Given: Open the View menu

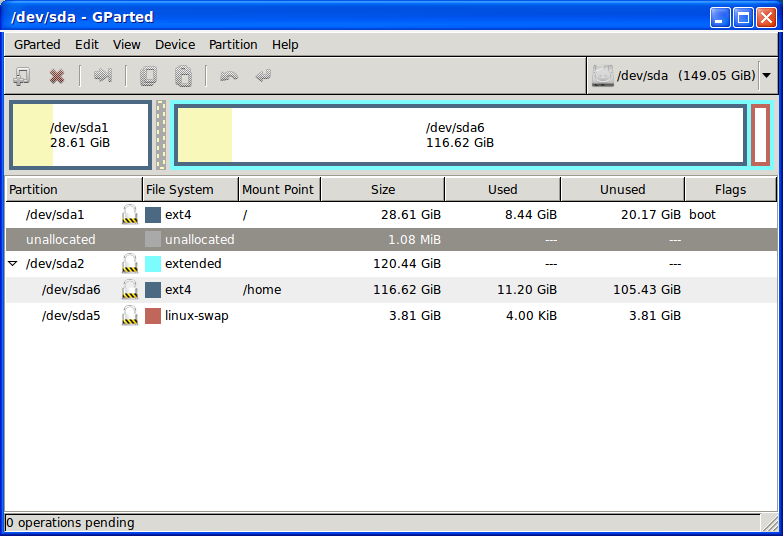Looking at the screenshot, I should [127, 44].
